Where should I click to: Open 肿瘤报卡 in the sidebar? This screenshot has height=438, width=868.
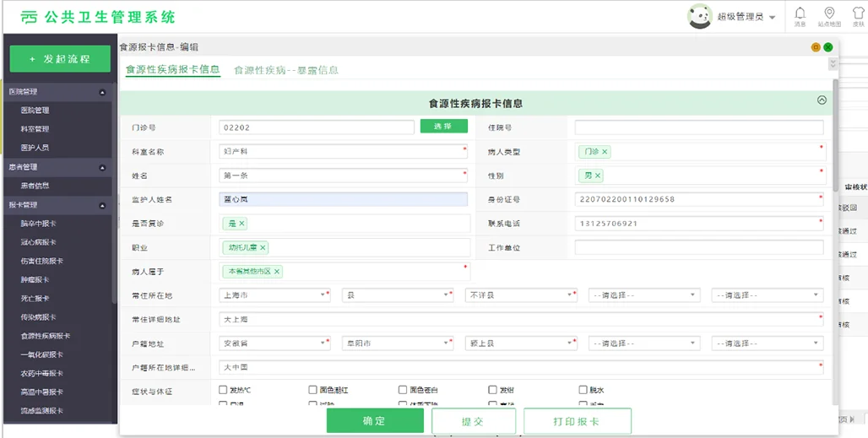pyautogui.click(x=35, y=280)
